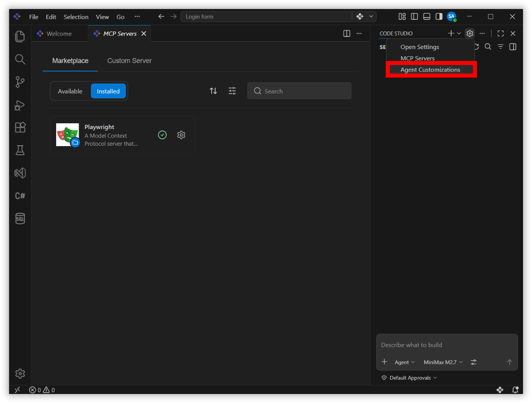Search sessions with magnifier icon
Screen dimensions: 532x403
488,46
